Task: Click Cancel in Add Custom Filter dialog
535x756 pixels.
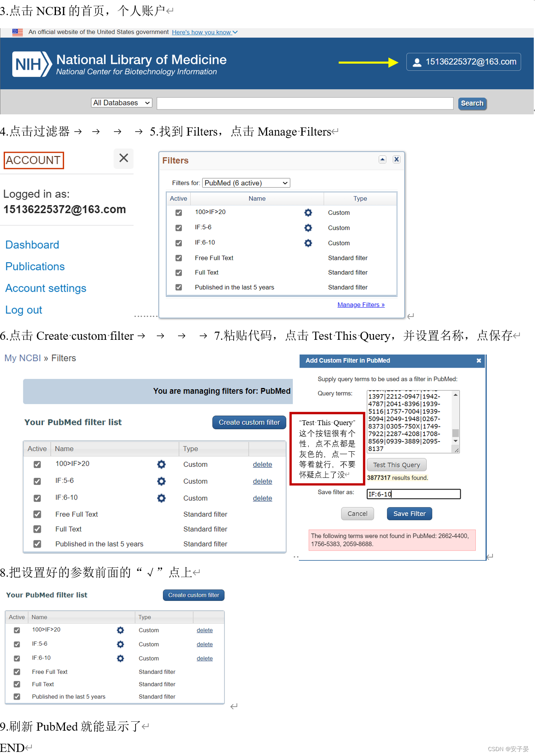Action: click(x=357, y=514)
